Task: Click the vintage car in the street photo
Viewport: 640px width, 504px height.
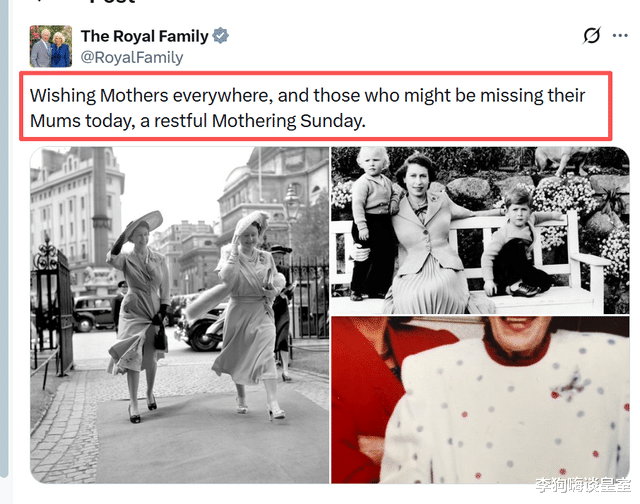Action: 93,313
